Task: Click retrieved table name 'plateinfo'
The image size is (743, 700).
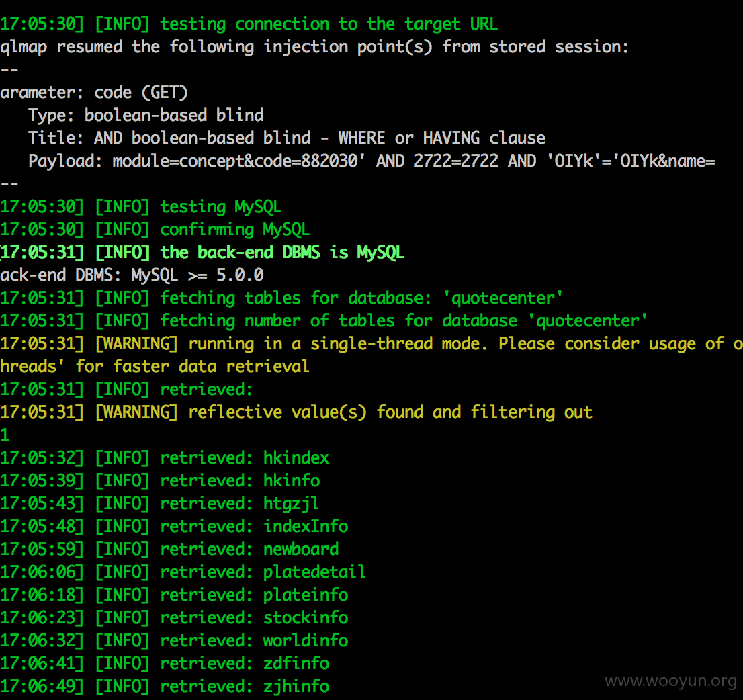Action: tap(306, 595)
